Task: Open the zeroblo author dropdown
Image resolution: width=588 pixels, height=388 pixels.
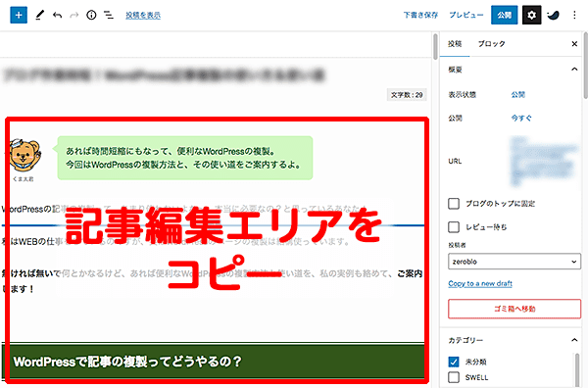Action: 514,262
